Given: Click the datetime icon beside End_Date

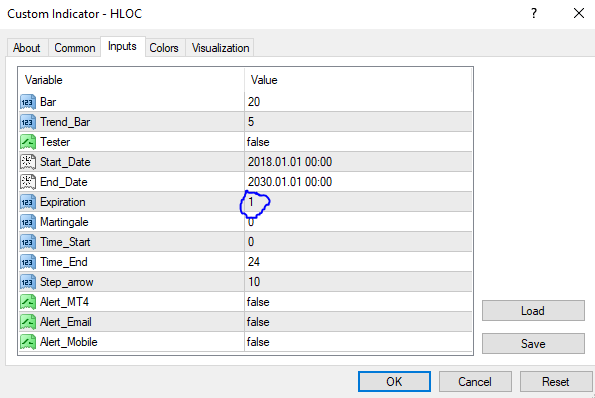Looking at the screenshot, I should tap(28, 182).
